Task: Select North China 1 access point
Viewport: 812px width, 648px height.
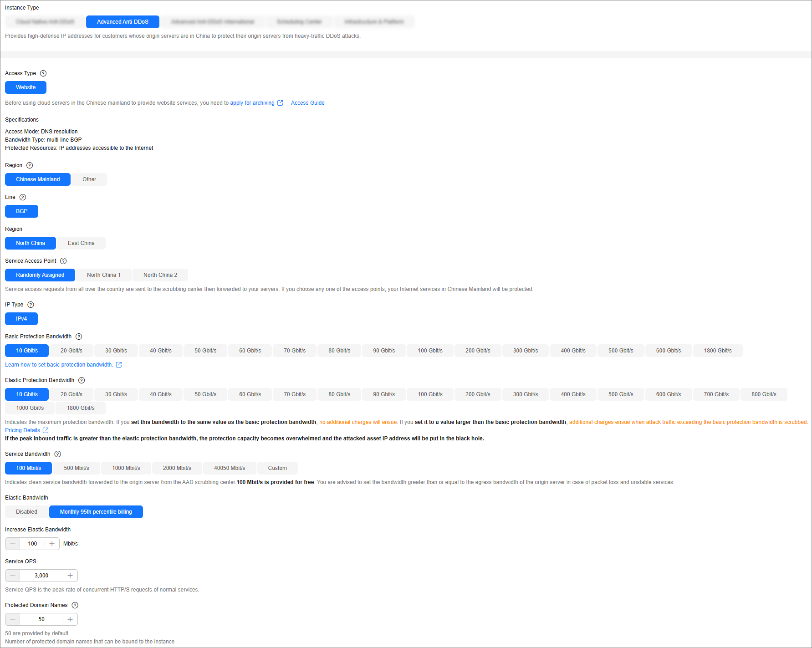Action: pos(104,275)
